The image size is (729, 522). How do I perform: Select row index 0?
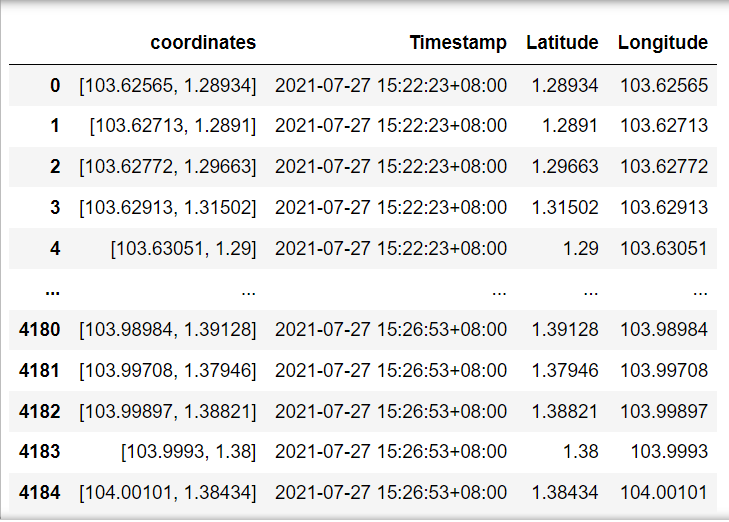coord(55,86)
